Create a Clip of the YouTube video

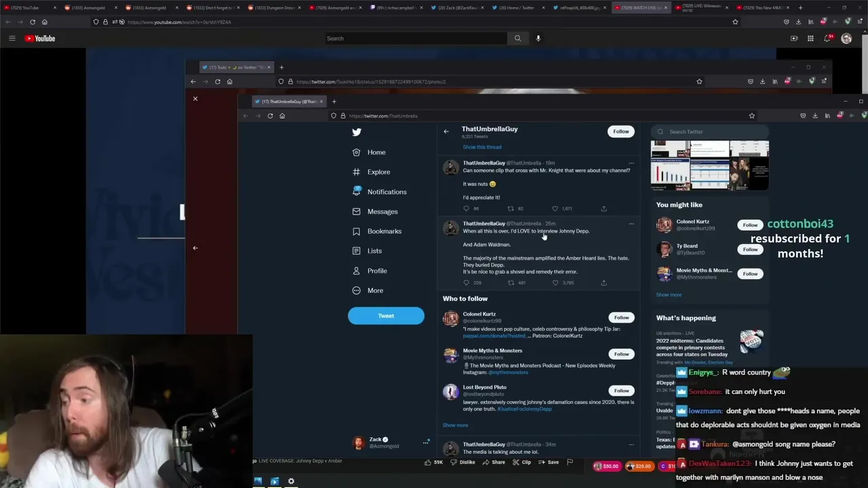[521, 462]
